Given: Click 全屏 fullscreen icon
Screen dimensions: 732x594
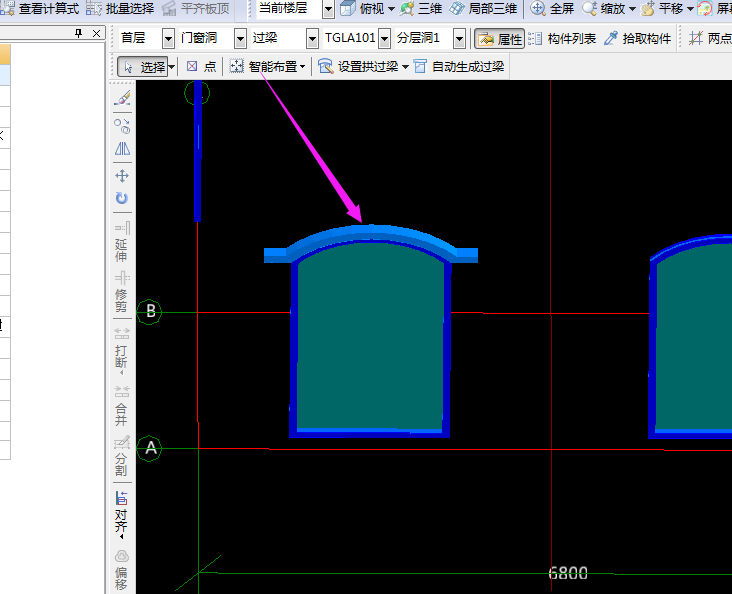Looking at the screenshot, I should point(538,8).
